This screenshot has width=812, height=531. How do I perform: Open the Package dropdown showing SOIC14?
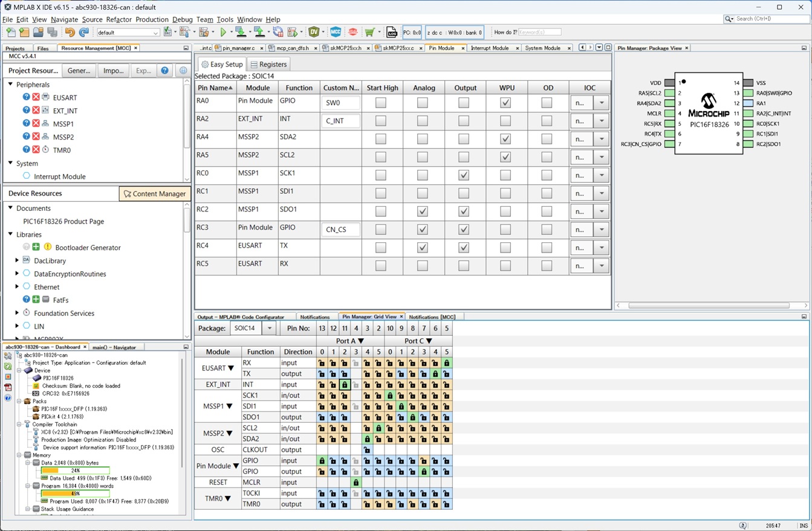(x=269, y=328)
